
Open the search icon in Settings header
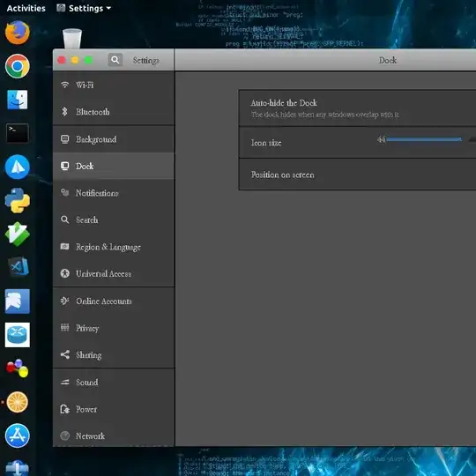coord(115,60)
